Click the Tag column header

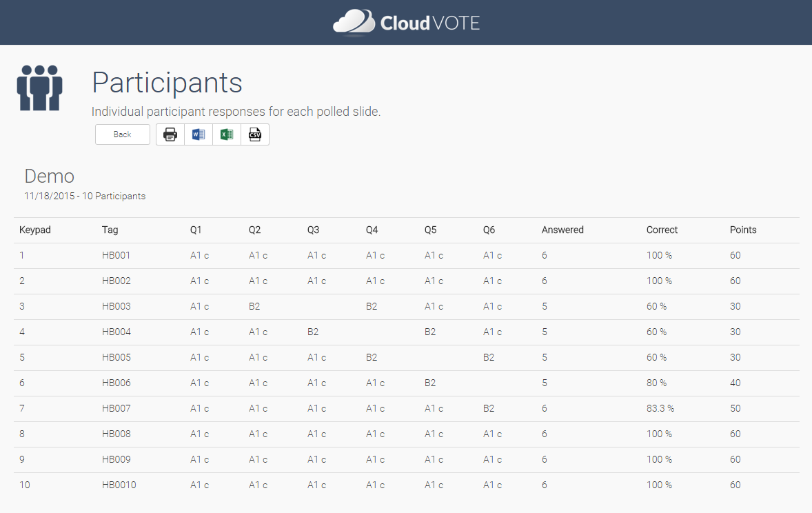(x=110, y=230)
